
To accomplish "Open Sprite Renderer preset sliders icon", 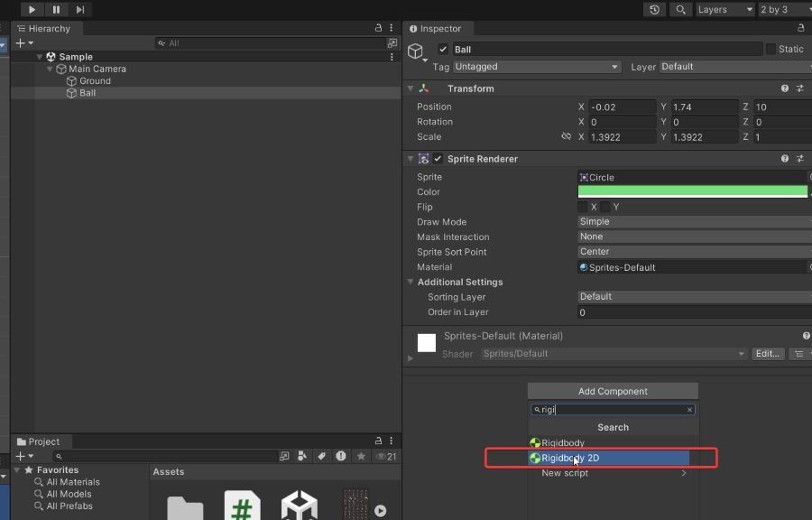I will [x=800, y=159].
